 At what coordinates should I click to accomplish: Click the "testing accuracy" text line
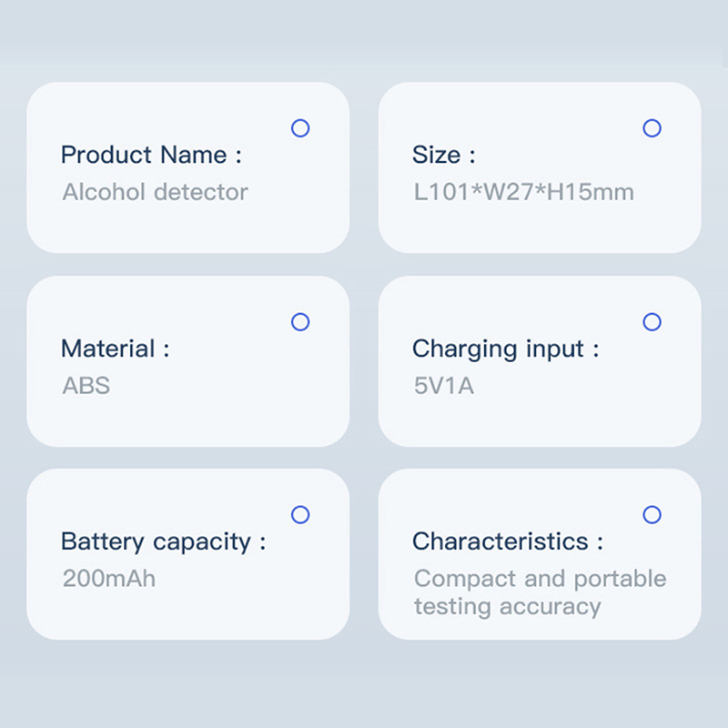point(507,607)
